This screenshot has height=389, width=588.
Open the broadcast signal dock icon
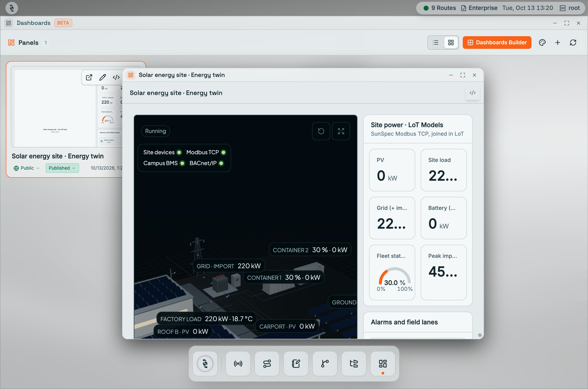coord(238,364)
